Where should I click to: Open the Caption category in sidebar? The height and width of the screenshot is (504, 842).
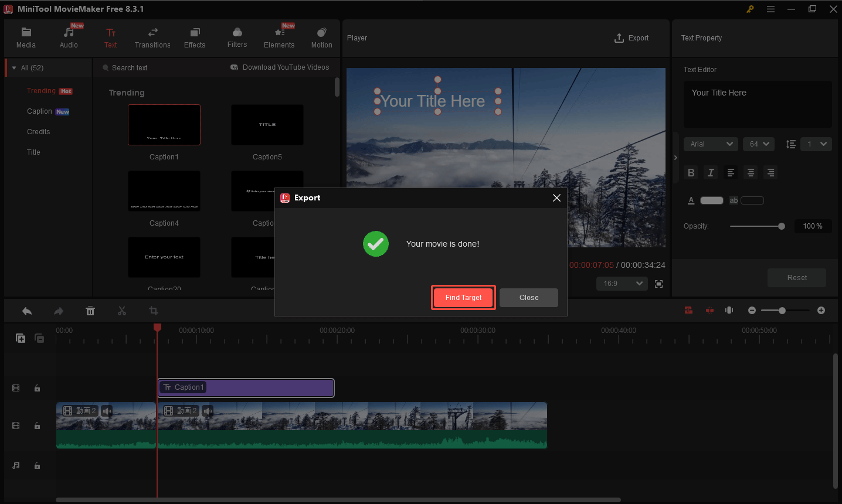point(39,111)
